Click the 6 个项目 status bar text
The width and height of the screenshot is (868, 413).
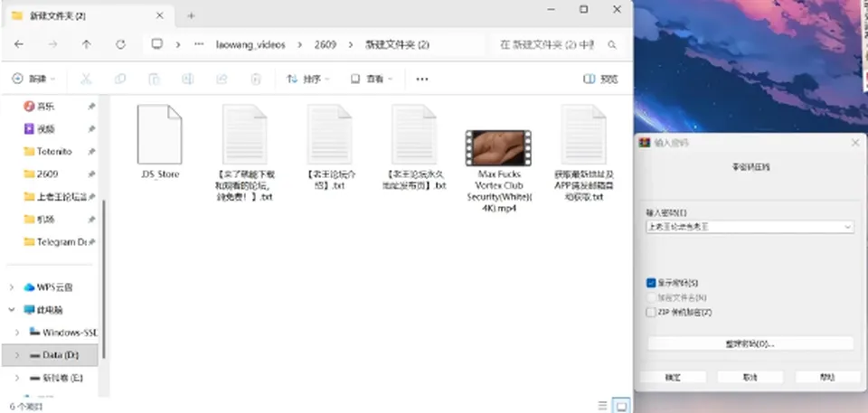[26, 407]
